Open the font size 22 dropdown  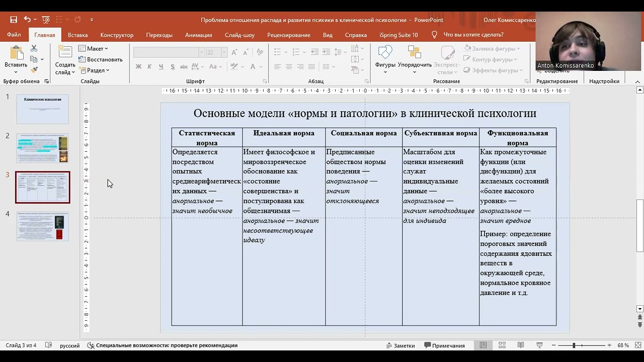[x=224, y=52]
